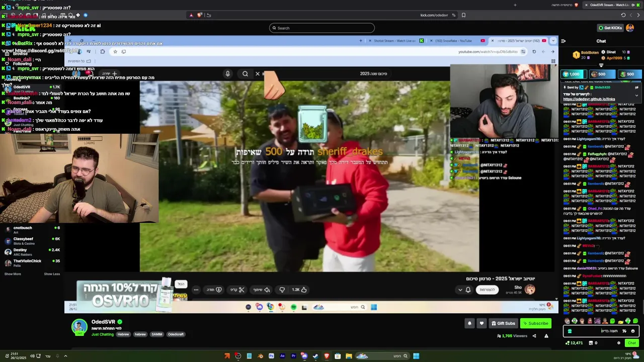Open Blender on taskbar
This screenshot has height=362, width=644.
(260, 356)
